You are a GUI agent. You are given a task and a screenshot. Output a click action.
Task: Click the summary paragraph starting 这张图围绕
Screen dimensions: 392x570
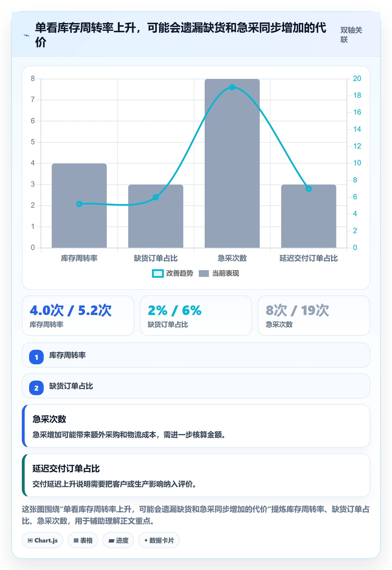click(x=196, y=515)
